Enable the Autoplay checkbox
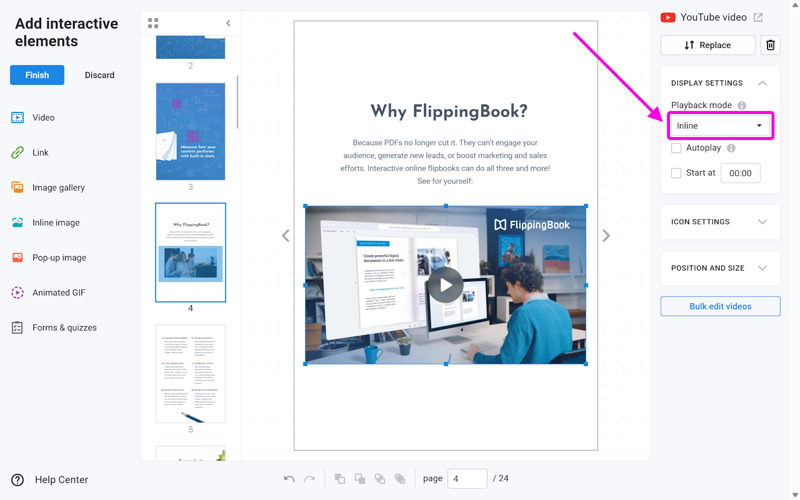Image resolution: width=800 pixels, height=500 pixels. point(676,148)
